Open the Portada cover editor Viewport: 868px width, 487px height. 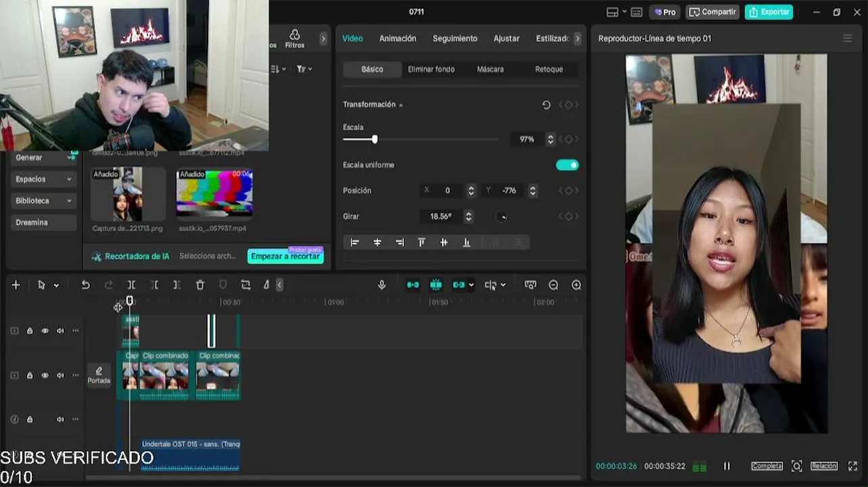[99, 375]
